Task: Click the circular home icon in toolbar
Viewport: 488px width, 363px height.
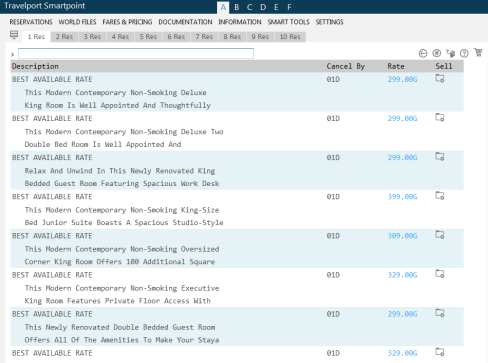Action: tap(436, 53)
